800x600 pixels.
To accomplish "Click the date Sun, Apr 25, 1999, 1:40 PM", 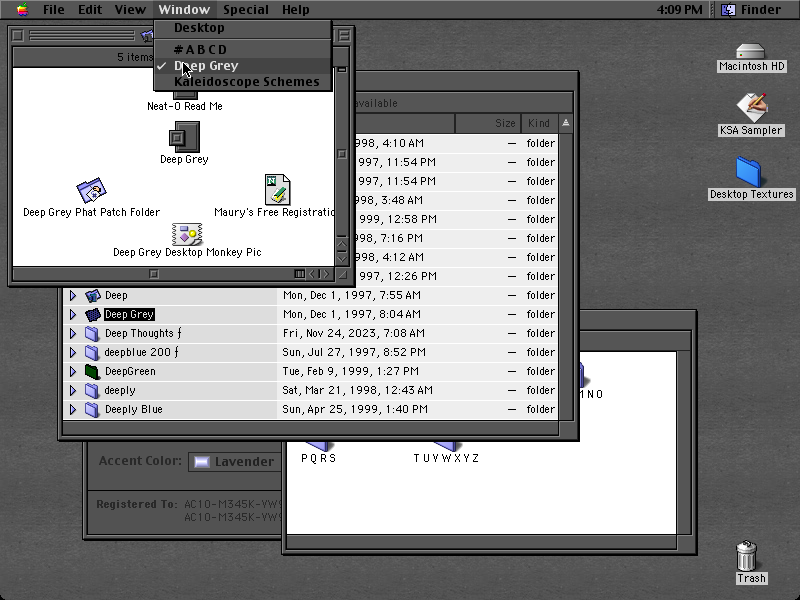I will tap(355, 410).
